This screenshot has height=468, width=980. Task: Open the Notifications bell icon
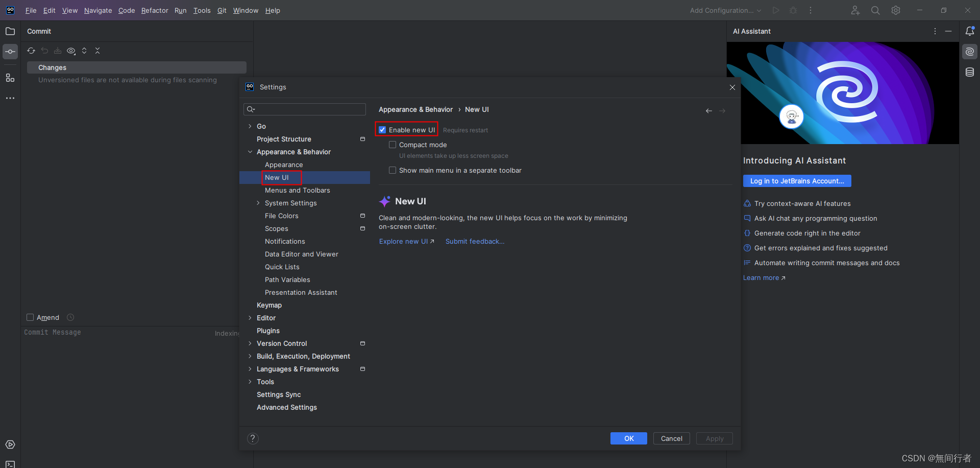[970, 31]
